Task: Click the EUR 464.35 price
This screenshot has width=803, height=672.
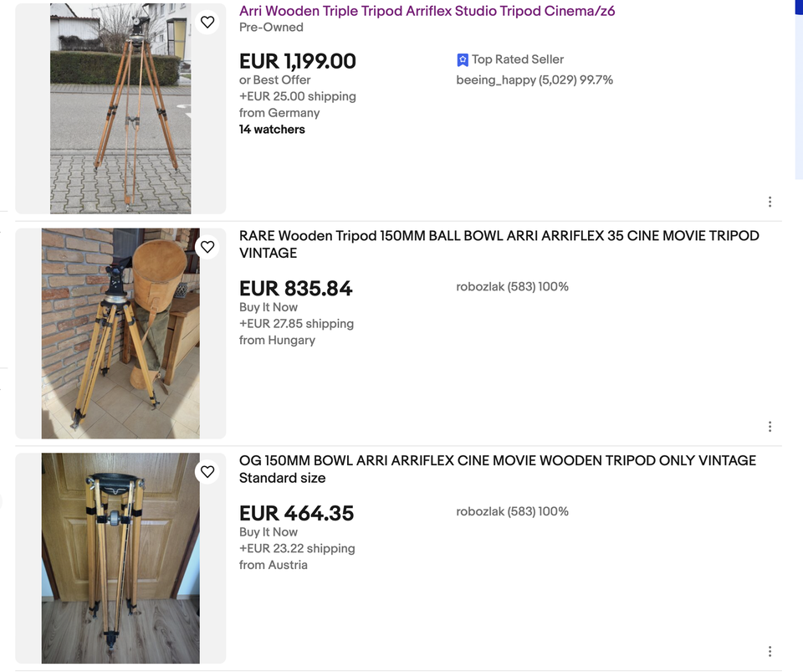Action: pos(296,513)
